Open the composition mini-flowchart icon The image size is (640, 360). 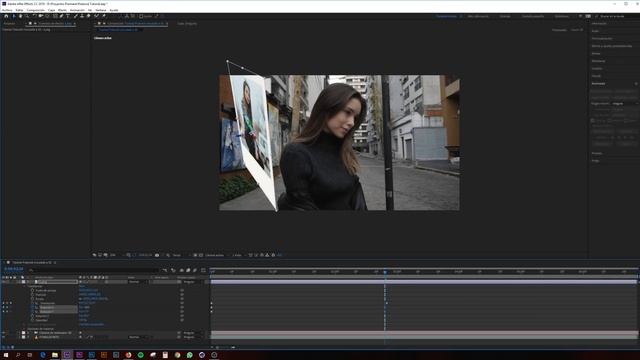click(164, 270)
